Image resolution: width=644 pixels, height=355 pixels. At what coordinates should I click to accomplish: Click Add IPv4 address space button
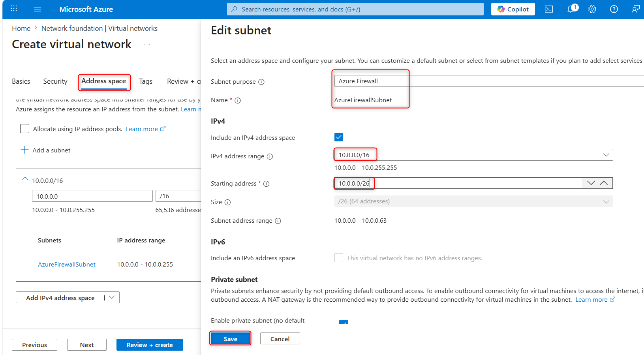coord(60,298)
